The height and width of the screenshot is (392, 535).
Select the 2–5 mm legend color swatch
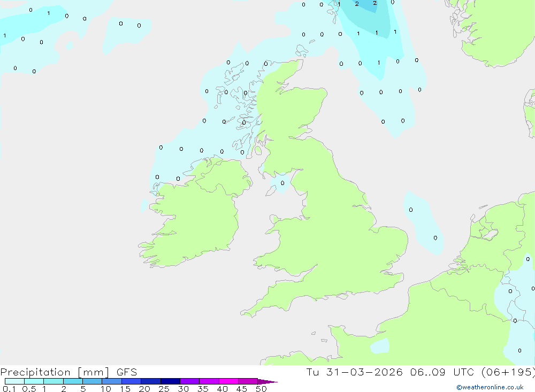pos(73,381)
